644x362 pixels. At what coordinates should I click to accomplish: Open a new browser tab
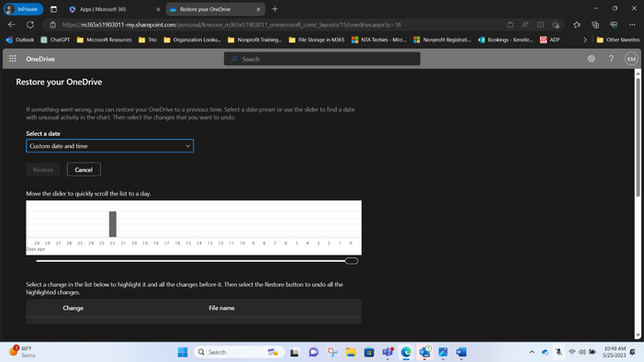275,9
